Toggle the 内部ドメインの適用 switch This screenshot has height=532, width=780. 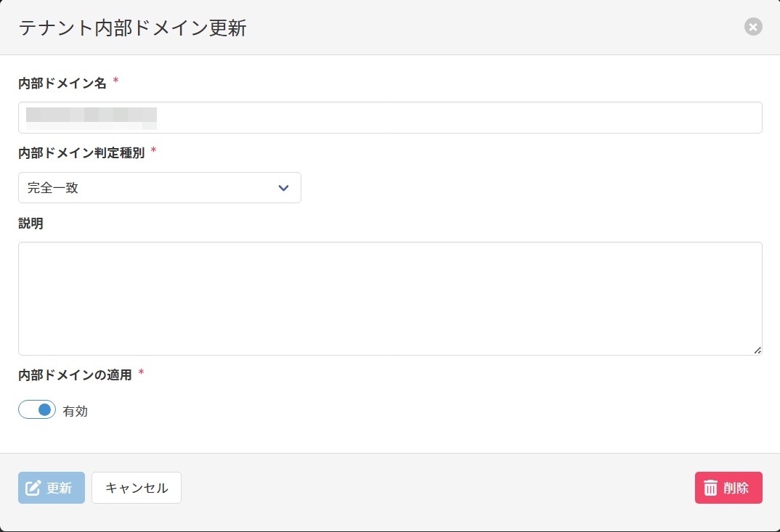(37, 410)
